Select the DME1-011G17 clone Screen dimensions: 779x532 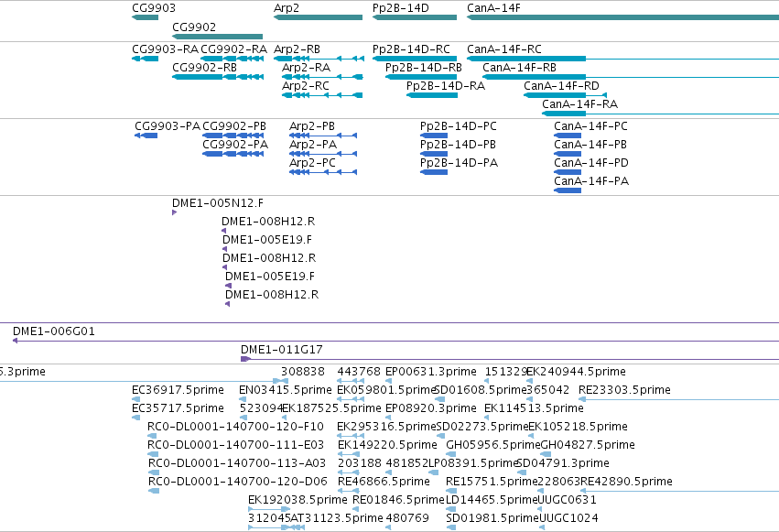tap(510, 359)
